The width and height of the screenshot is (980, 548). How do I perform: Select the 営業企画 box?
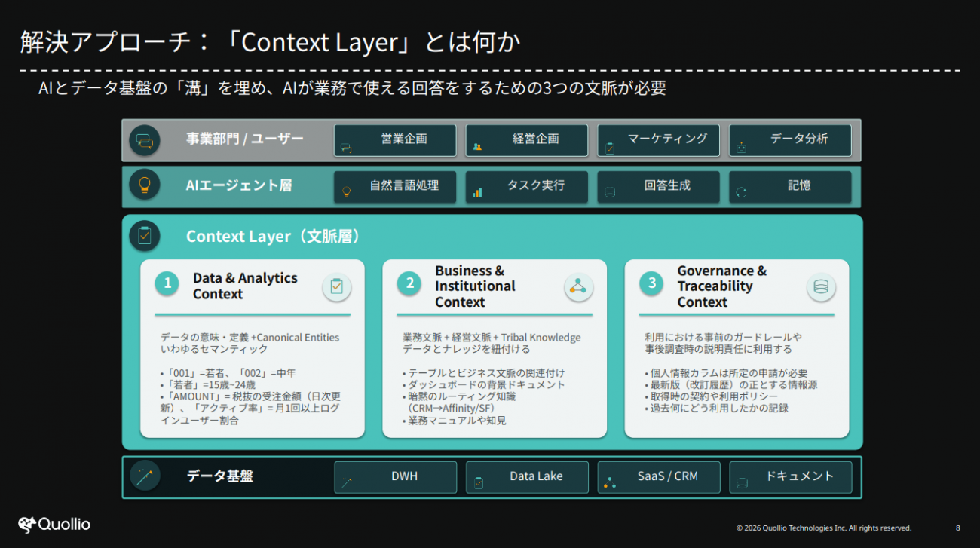(x=395, y=140)
